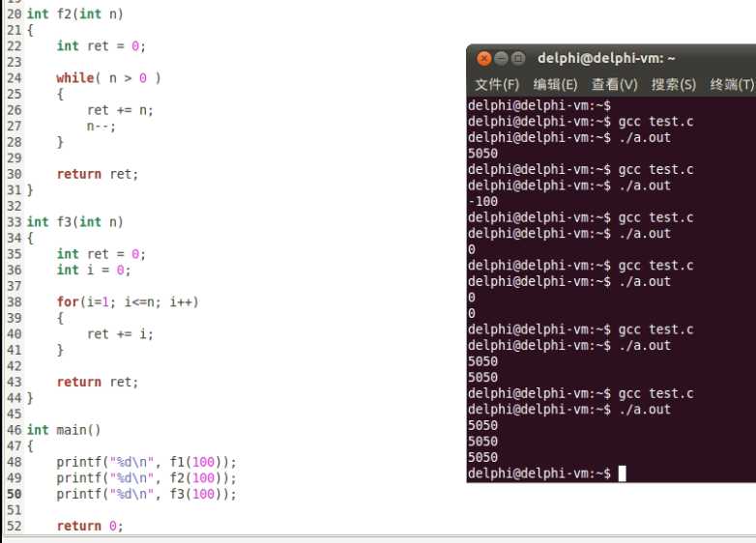Open the 文件(F) menu in terminal
This screenshot has width=756, height=543.
coord(497,84)
